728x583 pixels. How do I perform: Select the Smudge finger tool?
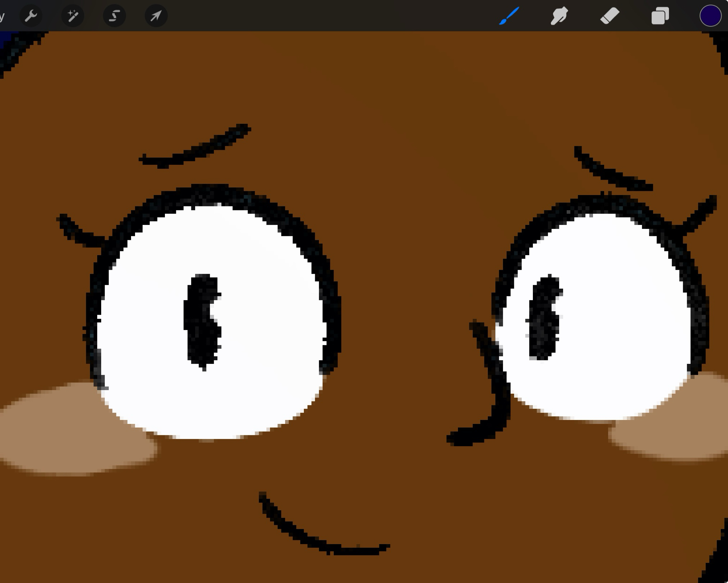pos(559,16)
